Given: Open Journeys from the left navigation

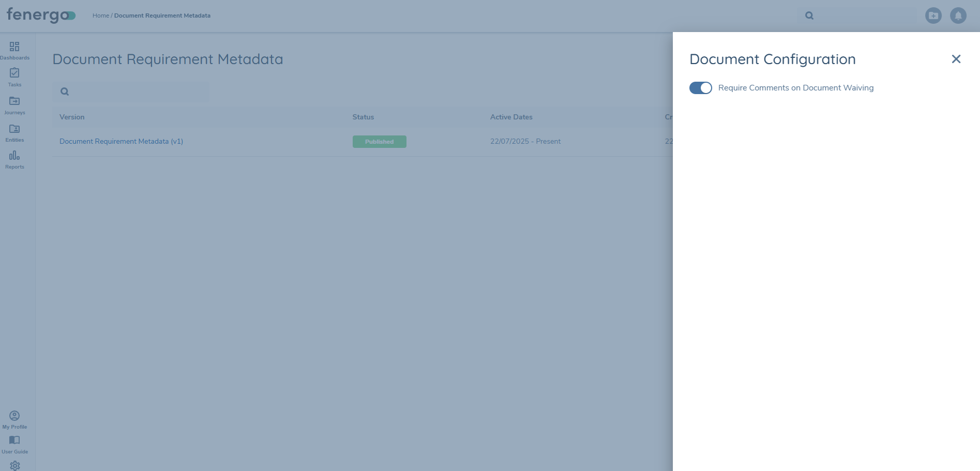Looking at the screenshot, I should pos(14,104).
